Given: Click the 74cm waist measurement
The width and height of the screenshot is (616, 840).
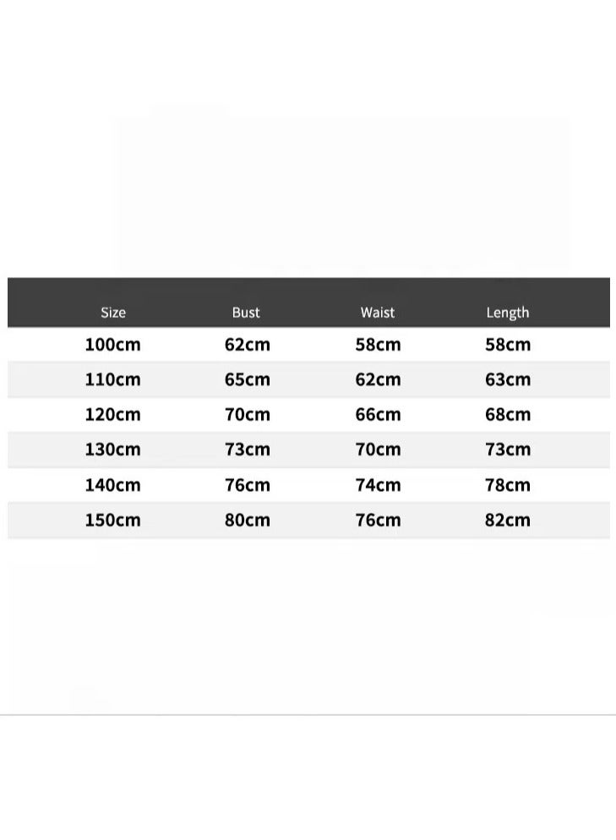Looking at the screenshot, I should (x=379, y=485).
